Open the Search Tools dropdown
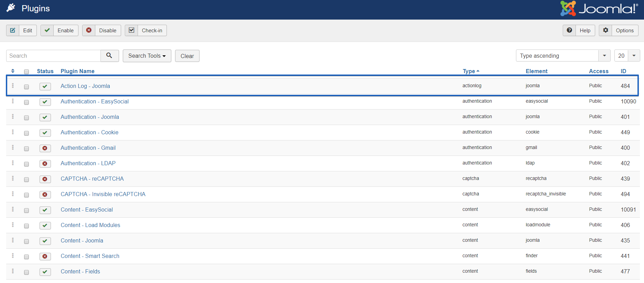This screenshot has height=283, width=644. [x=147, y=56]
